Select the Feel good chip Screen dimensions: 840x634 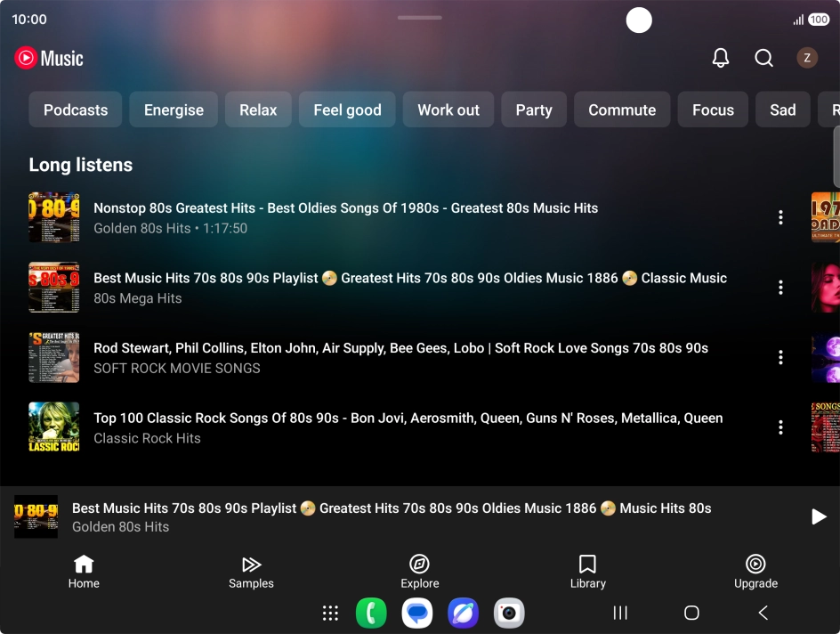(347, 110)
